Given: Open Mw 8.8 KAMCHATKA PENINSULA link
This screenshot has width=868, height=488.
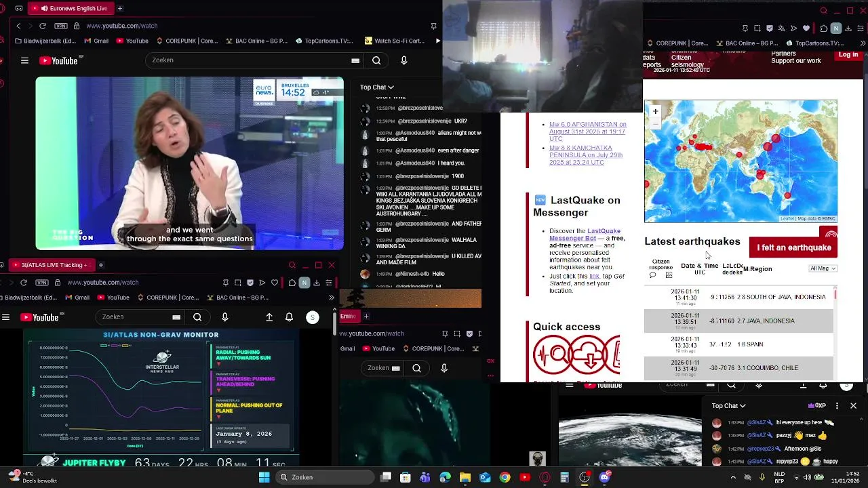Looking at the screenshot, I should click(586, 155).
